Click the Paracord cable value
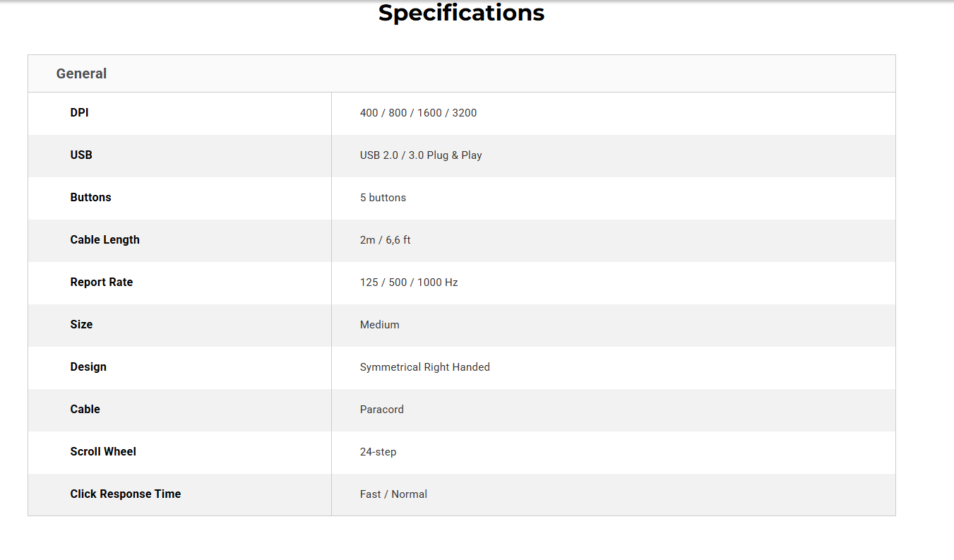 (381, 410)
